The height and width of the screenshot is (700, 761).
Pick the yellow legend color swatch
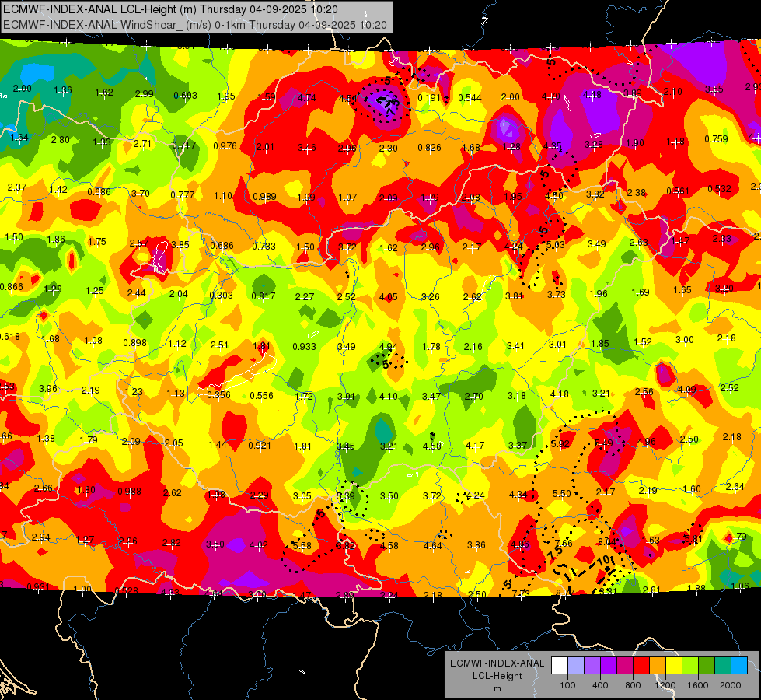[x=674, y=665]
